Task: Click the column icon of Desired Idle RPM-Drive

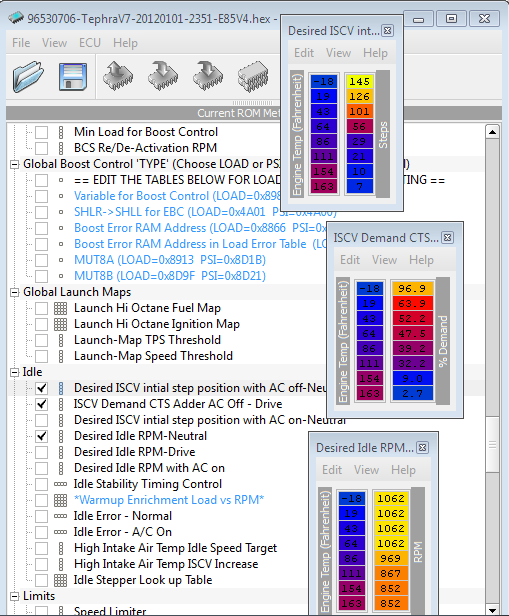Action: tap(61, 452)
